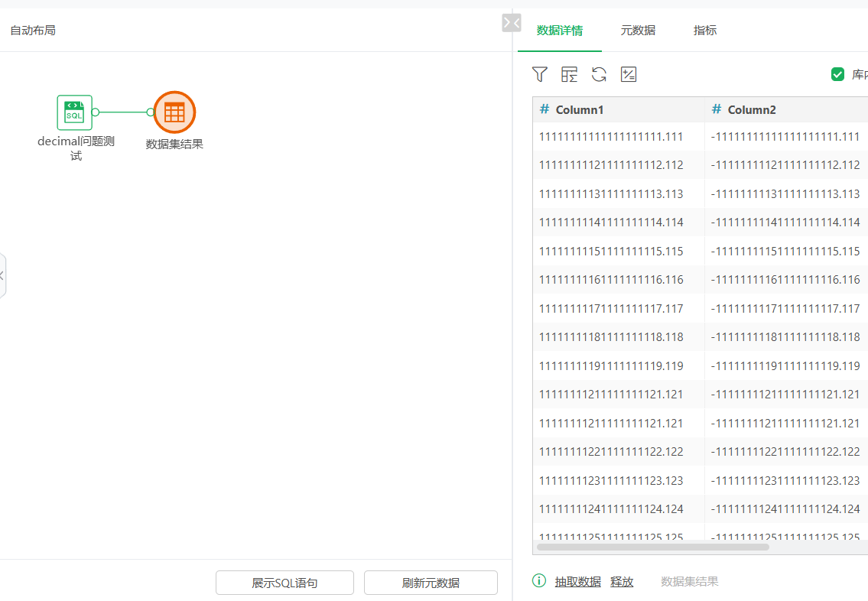Collapse the panel using the center splitter arrows

pos(511,23)
